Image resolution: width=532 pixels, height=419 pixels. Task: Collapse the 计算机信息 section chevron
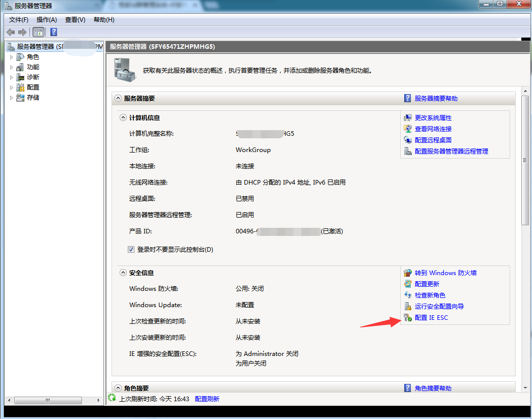[123, 117]
